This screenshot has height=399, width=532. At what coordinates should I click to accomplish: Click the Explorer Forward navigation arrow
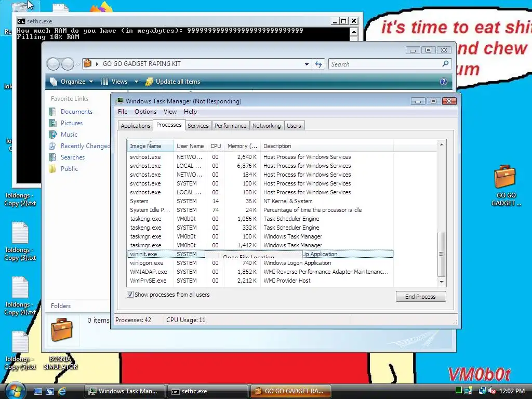pyautogui.click(x=68, y=64)
